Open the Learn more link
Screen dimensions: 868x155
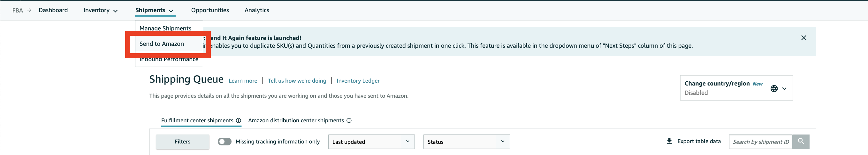coord(243,81)
